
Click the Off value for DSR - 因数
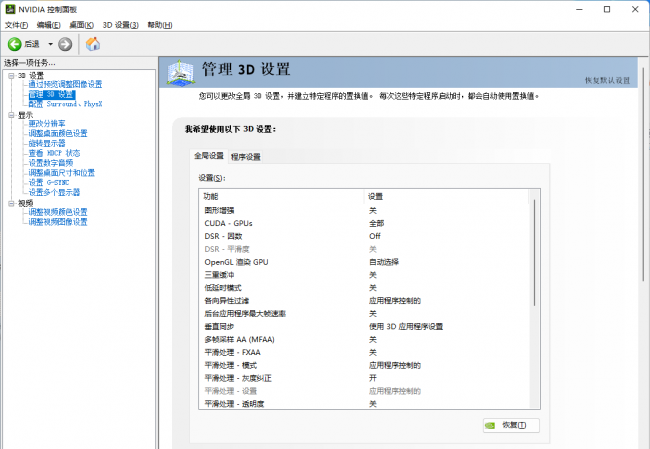[x=375, y=236]
